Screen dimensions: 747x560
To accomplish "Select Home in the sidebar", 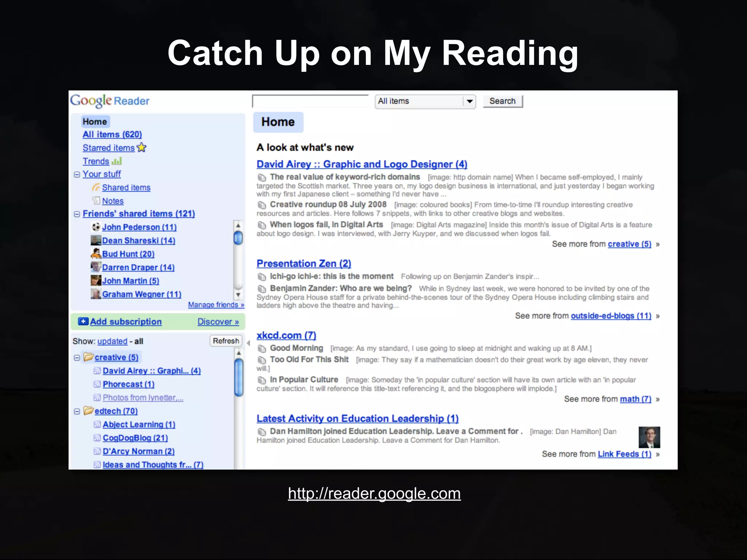I will [95, 121].
